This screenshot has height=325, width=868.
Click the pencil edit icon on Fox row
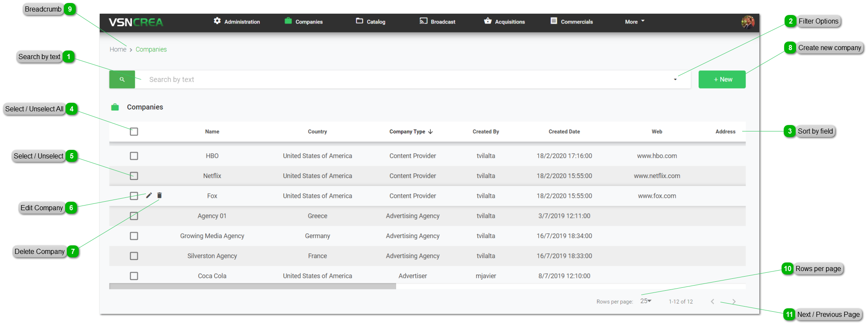149,196
